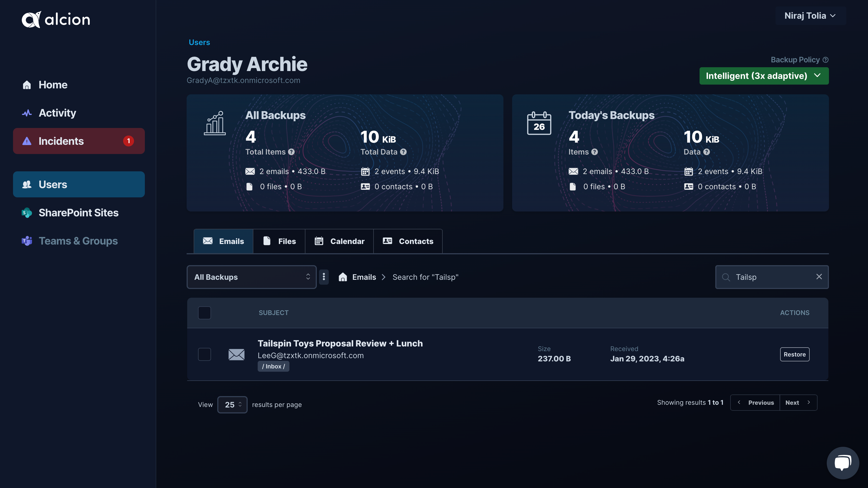The width and height of the screenshot is (868, 488).
Task: Click the Home sidebar navigation icon
Action: click(x=27, y=84)
